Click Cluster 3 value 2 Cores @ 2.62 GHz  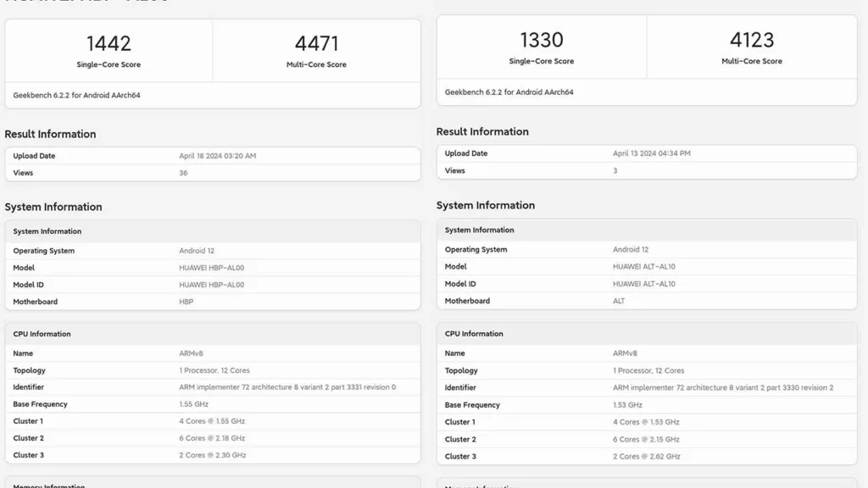coord(647,457)
